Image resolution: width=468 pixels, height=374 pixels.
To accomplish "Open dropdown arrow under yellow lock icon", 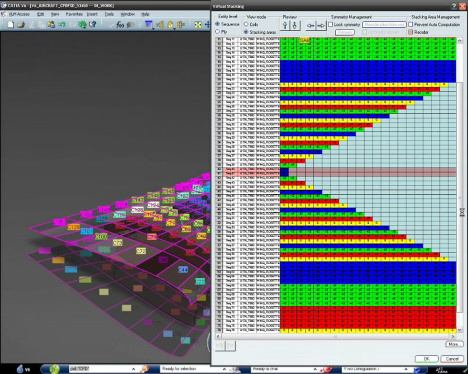I will click(x=175, y=29).
